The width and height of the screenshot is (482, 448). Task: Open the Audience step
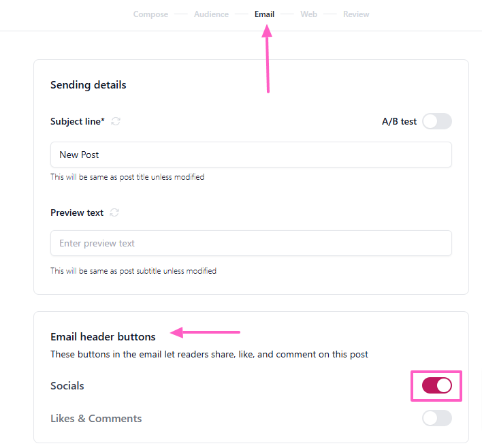211,14
